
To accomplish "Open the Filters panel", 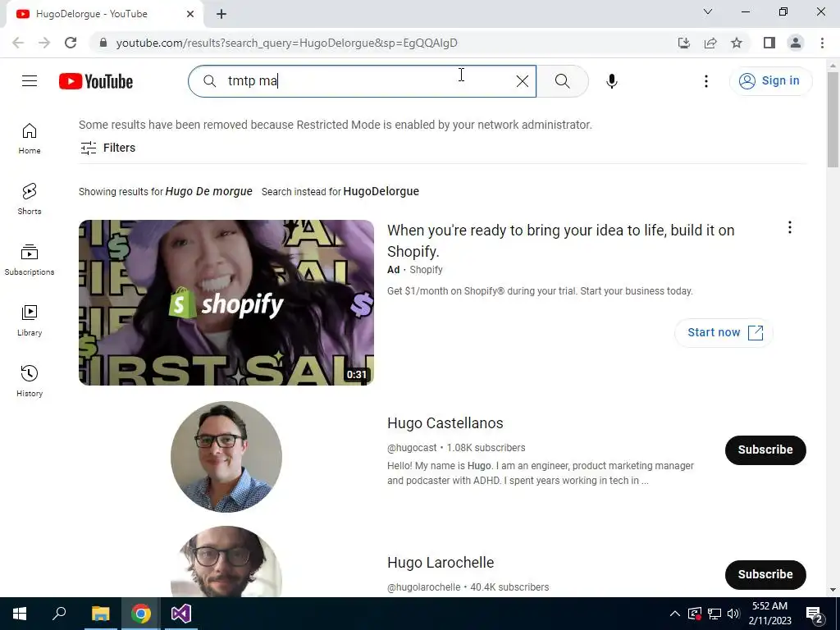I will (x=107, y=148).
